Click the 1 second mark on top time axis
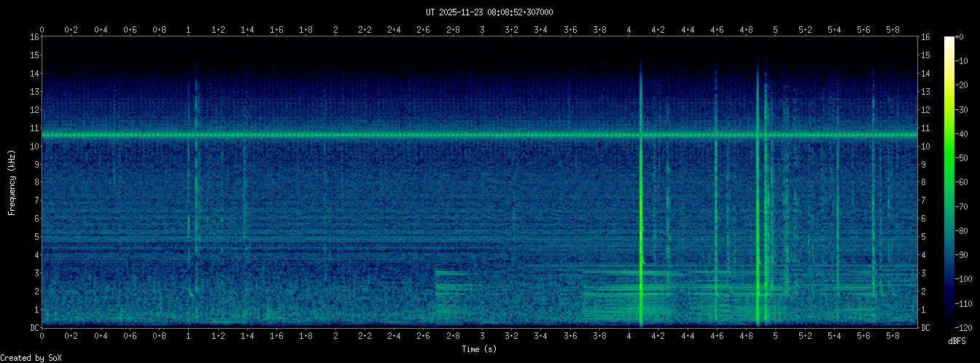980x363 pixels. point(189,30)
